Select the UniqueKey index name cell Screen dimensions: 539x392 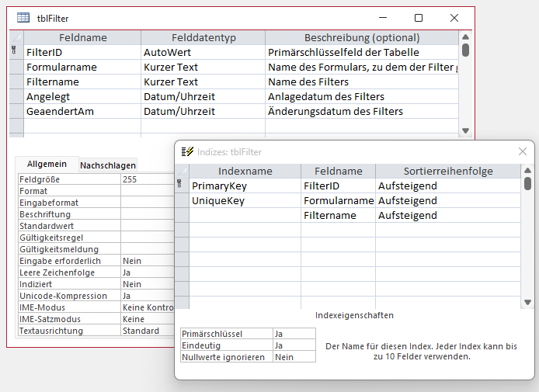tap(245, 200)
